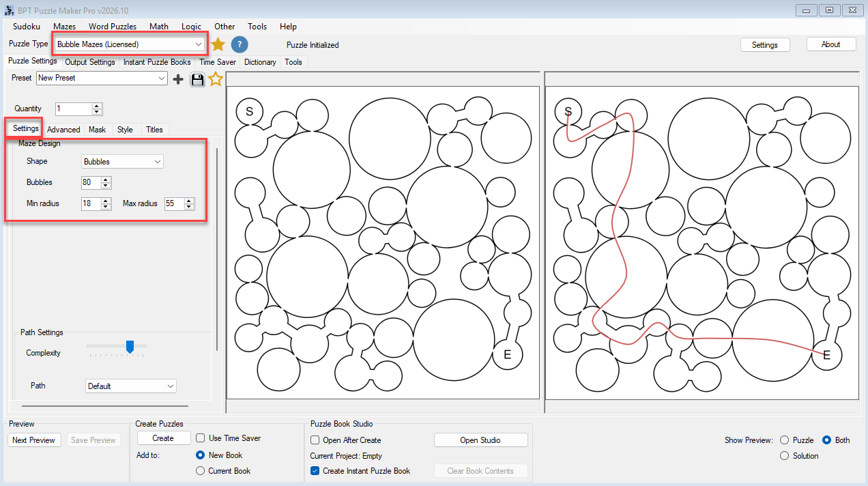Open the blue help question mark icon
The height and width of the screenshot is (486, 868).
[240, 44]
